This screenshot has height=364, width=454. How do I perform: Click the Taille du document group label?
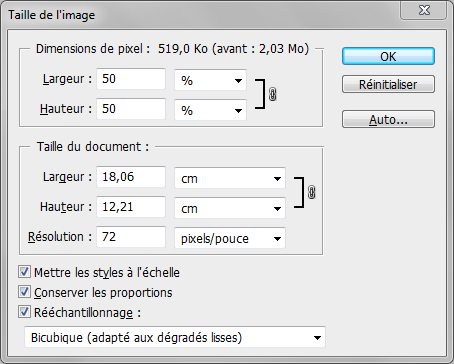pos(93,147)
